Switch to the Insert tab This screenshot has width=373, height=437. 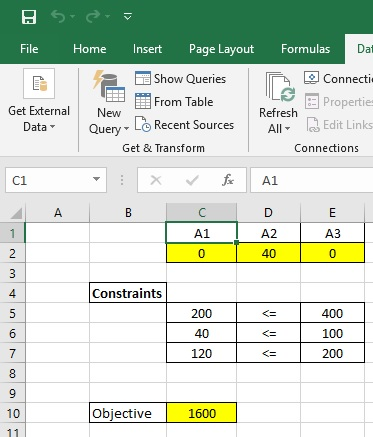point(147,49)
